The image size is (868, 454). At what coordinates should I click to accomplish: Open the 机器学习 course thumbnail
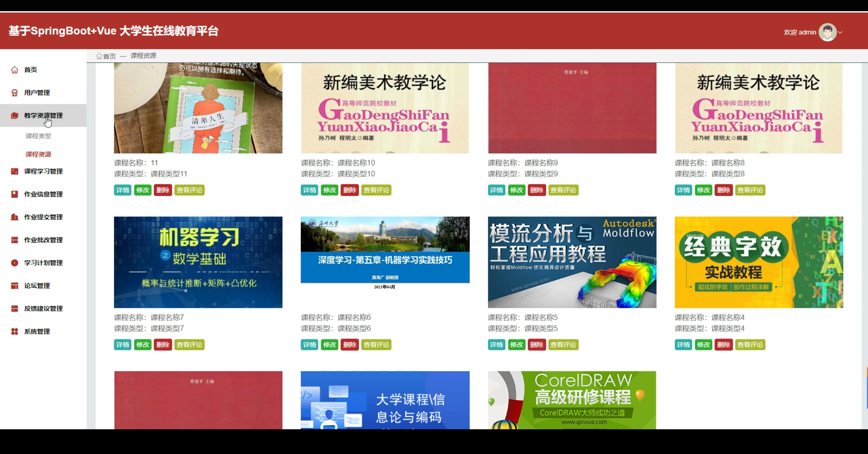[198, 262]
